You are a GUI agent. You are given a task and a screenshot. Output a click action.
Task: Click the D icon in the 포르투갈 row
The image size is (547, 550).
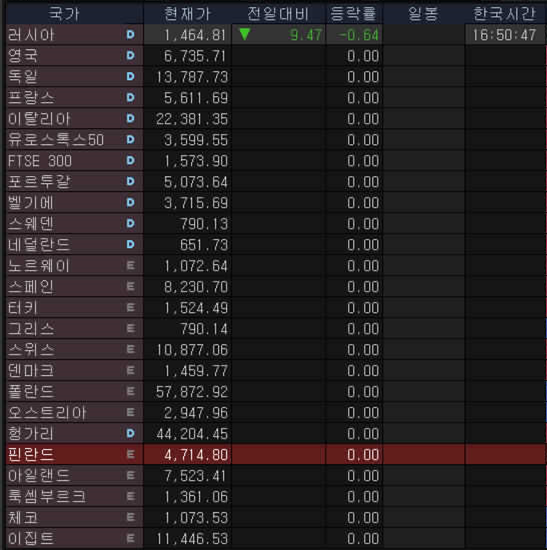pos(131,181)
